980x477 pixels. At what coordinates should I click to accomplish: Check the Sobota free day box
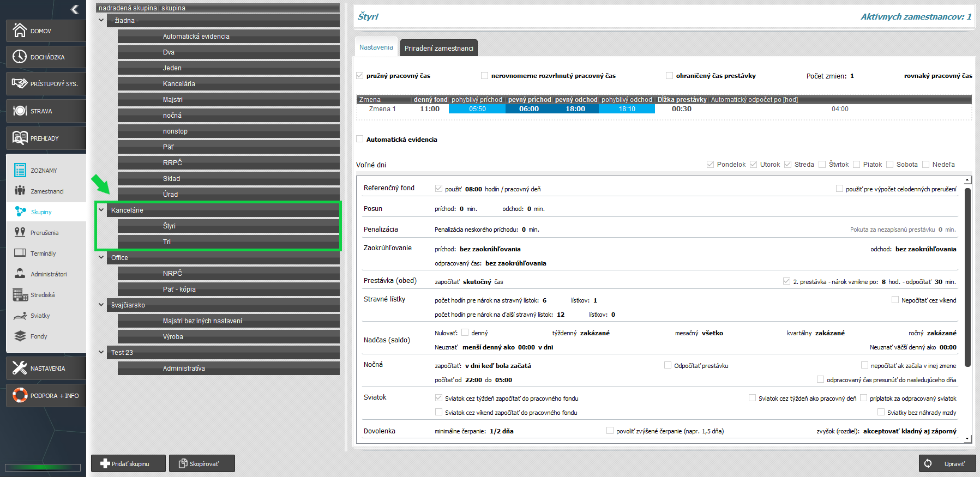(x=889, y=164)
